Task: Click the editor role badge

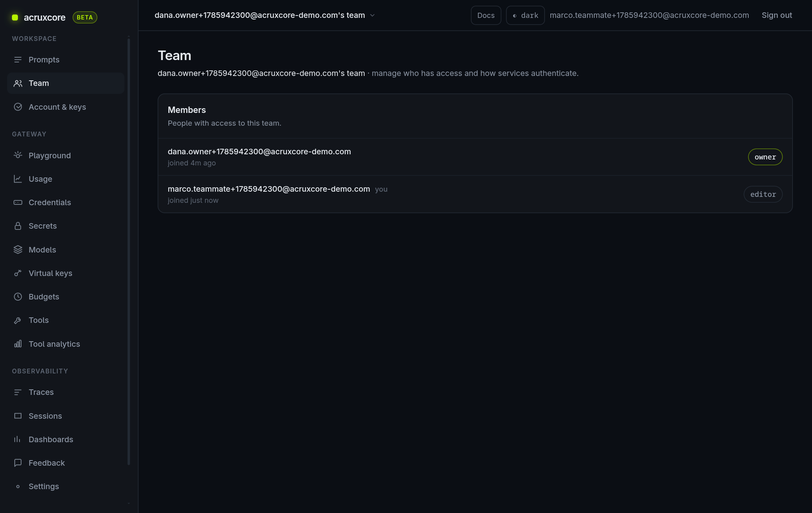Action: [763, 194]
